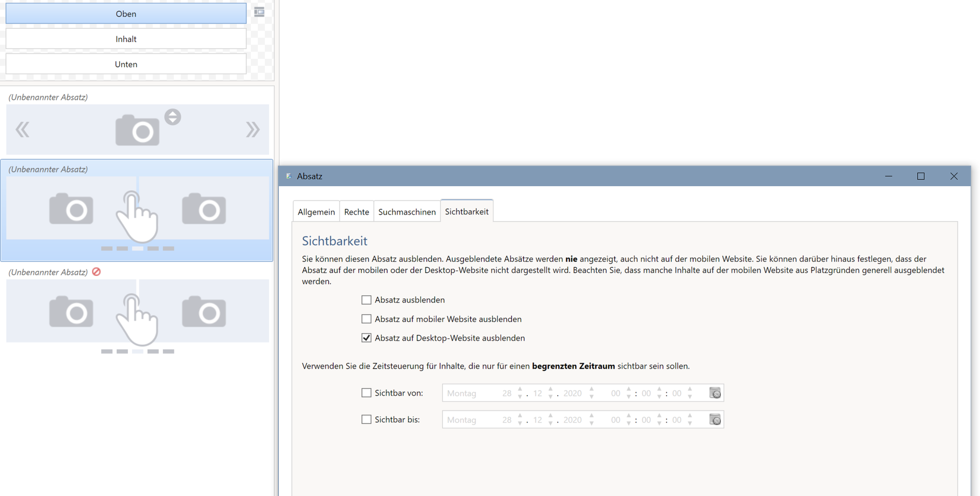The image size is (980, 496).
Task: Select the Inhalt area button
Action: 126,39
